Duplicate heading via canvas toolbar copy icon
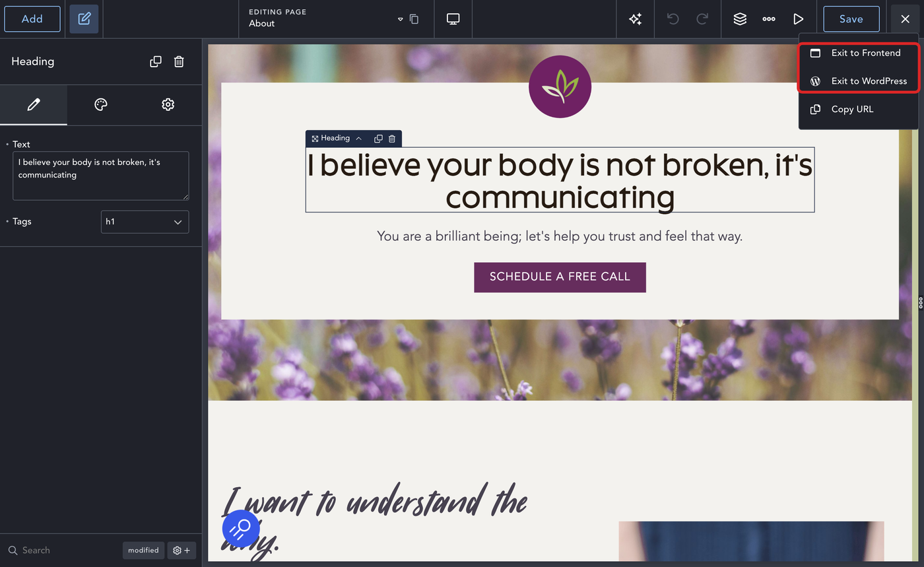The height and width of the screenshot is (567, 924). [x=378, y=139]
